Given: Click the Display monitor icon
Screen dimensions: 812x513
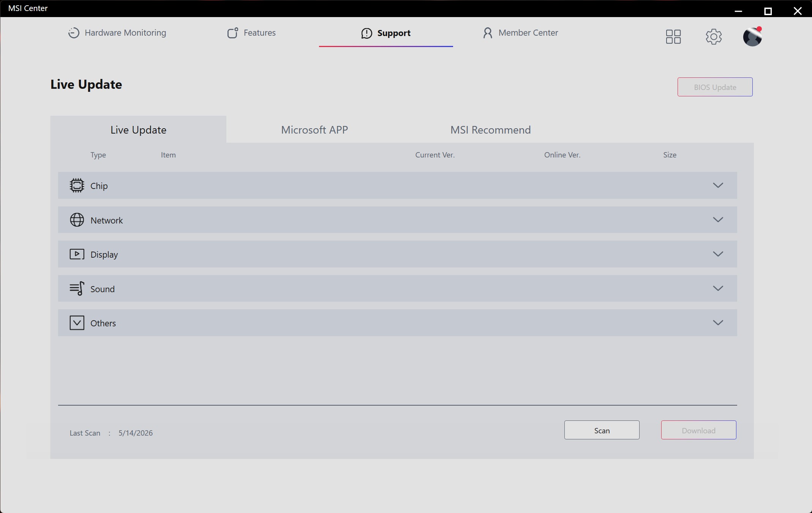Looking at the screenshot, I should 77,254.
